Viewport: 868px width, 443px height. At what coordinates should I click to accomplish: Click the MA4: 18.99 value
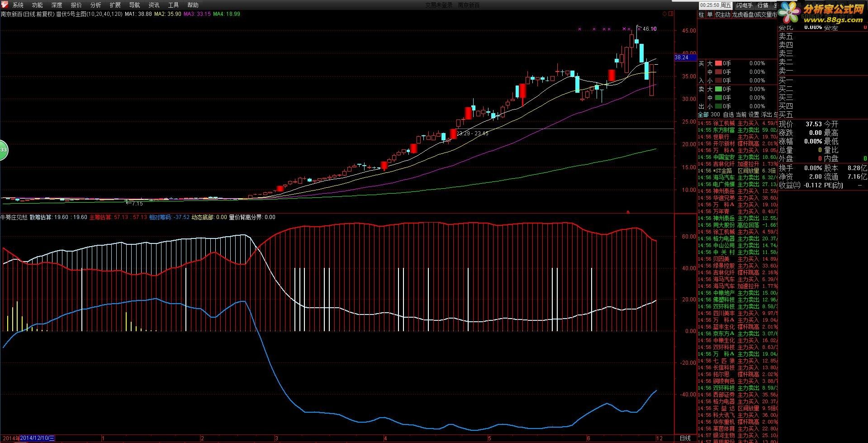pos(227,14)
